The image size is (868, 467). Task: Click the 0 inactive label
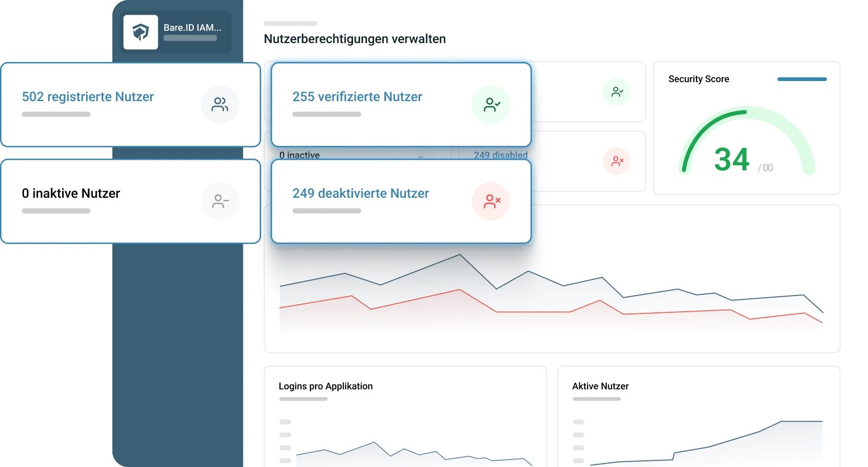pyautogui.click(x=299, y=155)
